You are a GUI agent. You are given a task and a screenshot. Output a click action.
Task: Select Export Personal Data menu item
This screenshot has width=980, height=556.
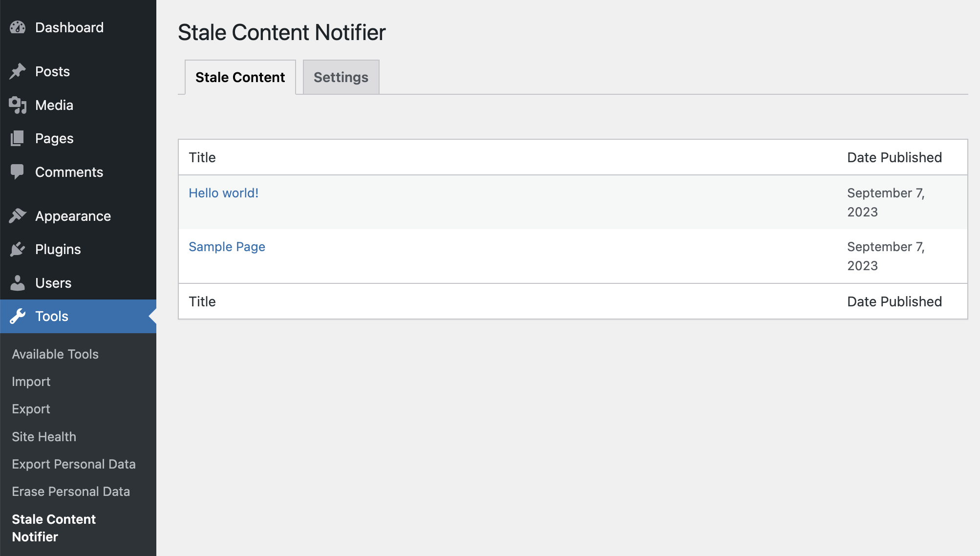pyautogui.click(x=74, y=464)
